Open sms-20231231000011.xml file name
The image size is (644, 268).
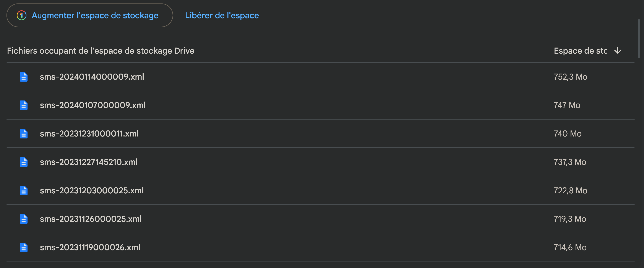89,134
